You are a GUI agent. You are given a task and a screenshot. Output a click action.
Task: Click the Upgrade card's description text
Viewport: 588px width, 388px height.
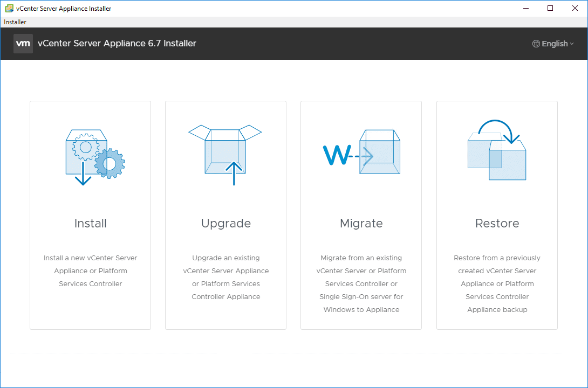[x=225, y=277]
